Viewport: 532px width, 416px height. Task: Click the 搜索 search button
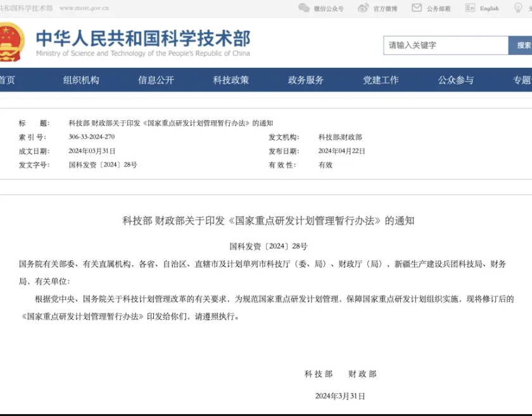[x=522, y=46]
